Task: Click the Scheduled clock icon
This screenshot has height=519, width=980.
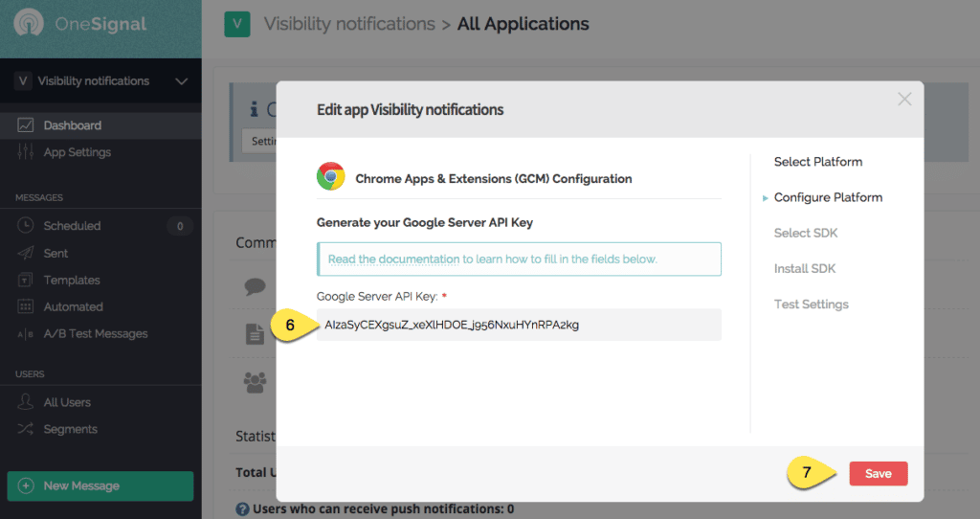Action: point(26,226)
